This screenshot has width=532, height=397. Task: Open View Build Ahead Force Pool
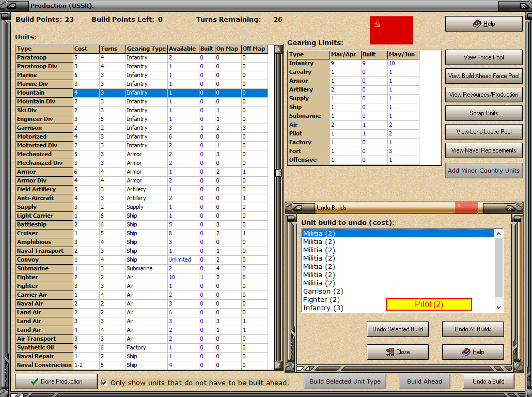click(483, 76)
